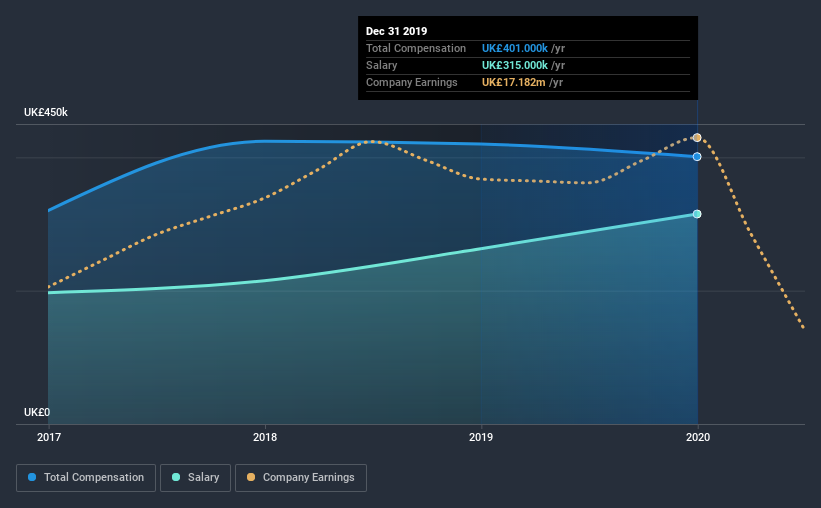Click the Salary label in tooltip
The height and width of the screenshot is (508, 821).
[381, 65]
